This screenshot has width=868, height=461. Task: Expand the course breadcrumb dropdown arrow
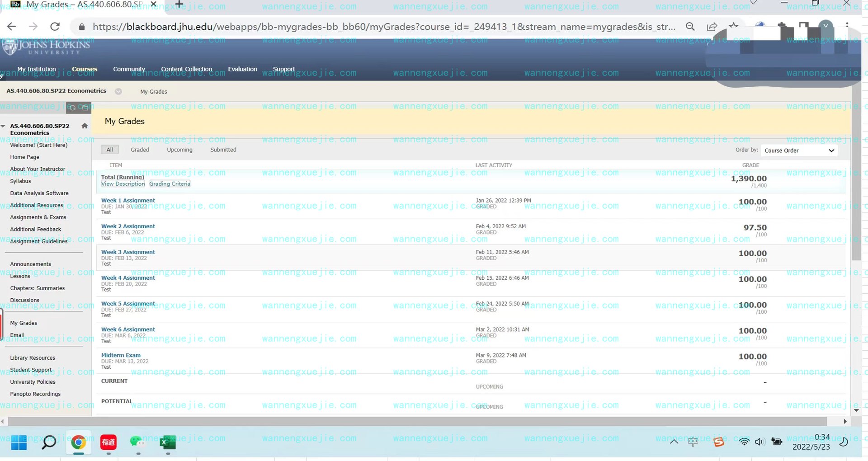click(x=118, y=91)
